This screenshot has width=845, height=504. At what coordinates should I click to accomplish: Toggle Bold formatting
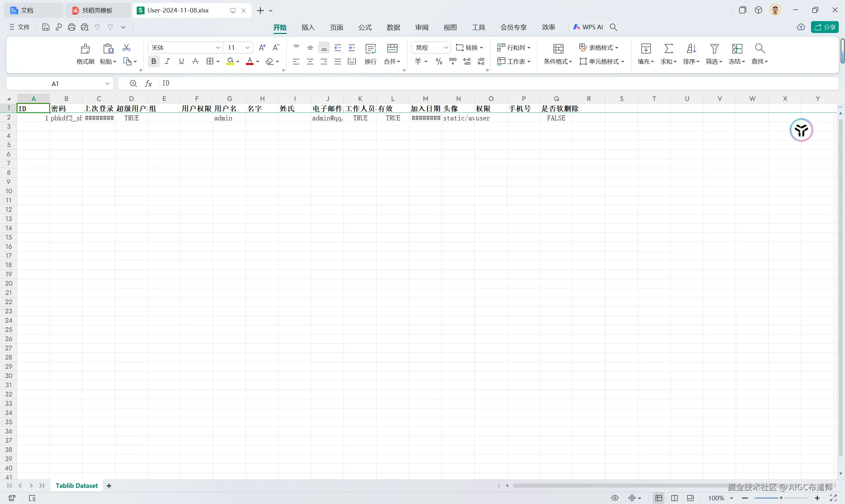coord(153,61)
